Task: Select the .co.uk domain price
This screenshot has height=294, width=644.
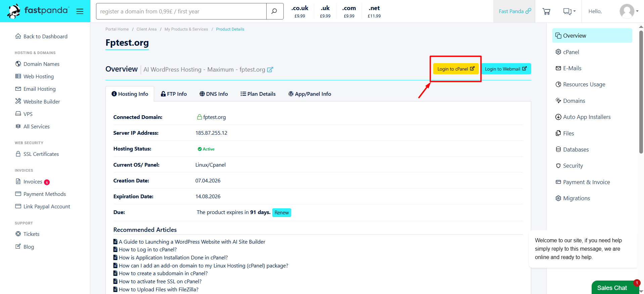Action: 300,11
